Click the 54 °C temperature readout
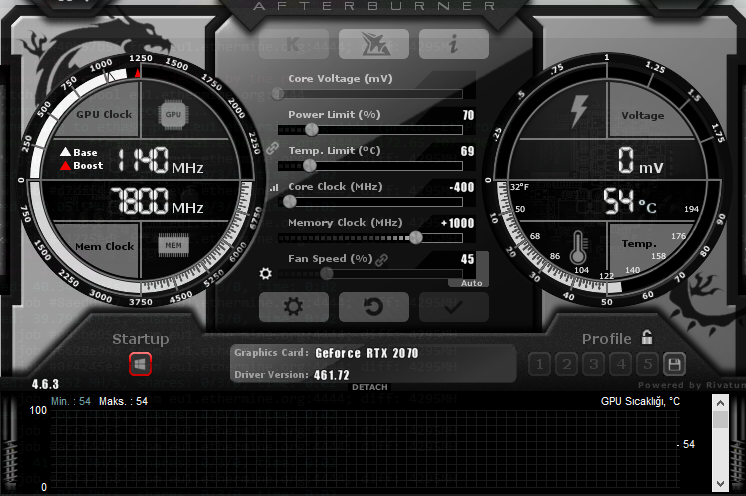746x496 pixels. [x=630, y=201]
